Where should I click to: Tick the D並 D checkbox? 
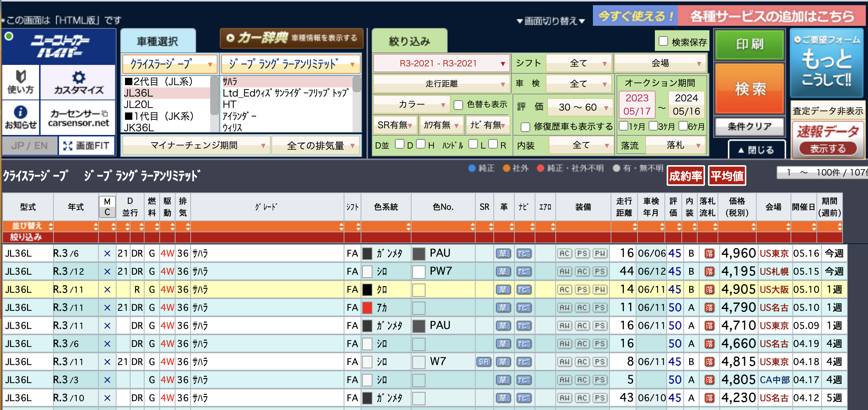pyautogui.click(x=400, y=144)
